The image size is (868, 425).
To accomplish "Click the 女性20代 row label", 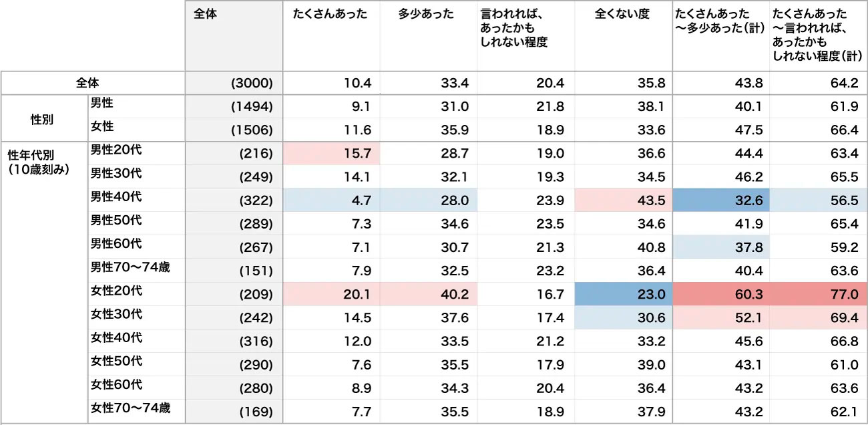I will [116, 291].
